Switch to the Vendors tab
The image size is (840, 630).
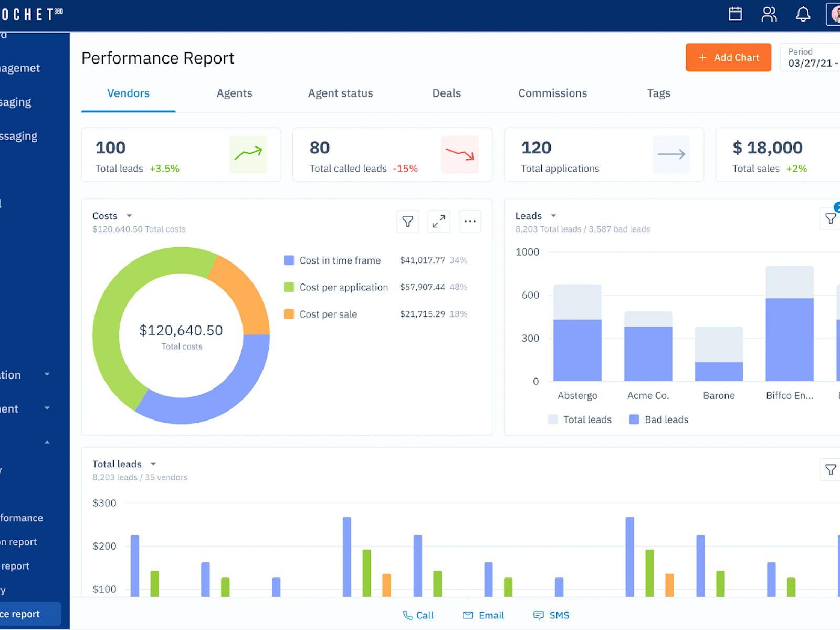[x=128, y=93]
